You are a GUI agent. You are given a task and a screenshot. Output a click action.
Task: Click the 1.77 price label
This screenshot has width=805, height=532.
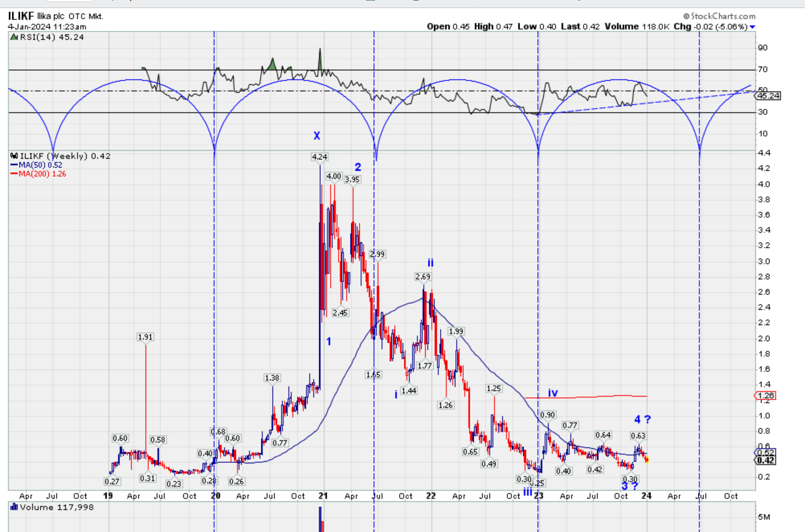coord(425,366)
